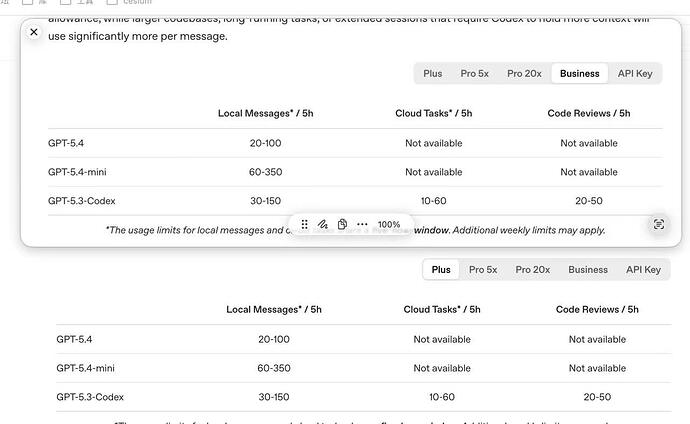690x424 pixels.
Task: Click the 20-100 value in the preview popup table
Action: 265,143
